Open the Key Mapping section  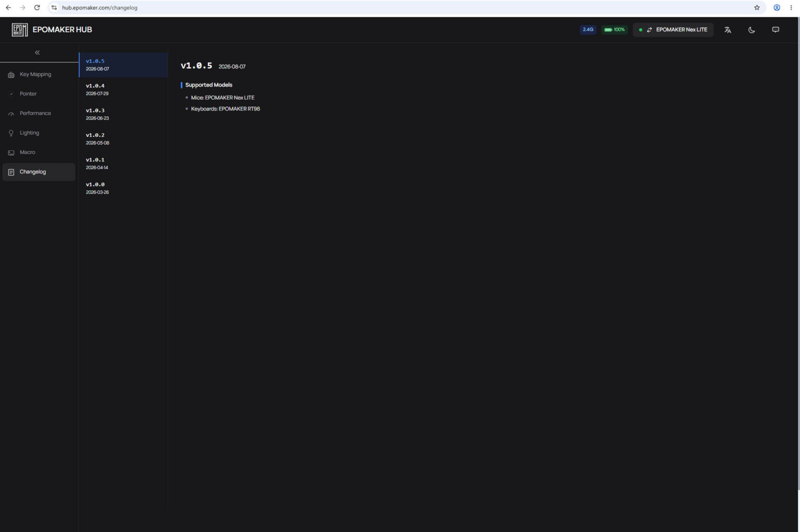[x=39, y=74]
